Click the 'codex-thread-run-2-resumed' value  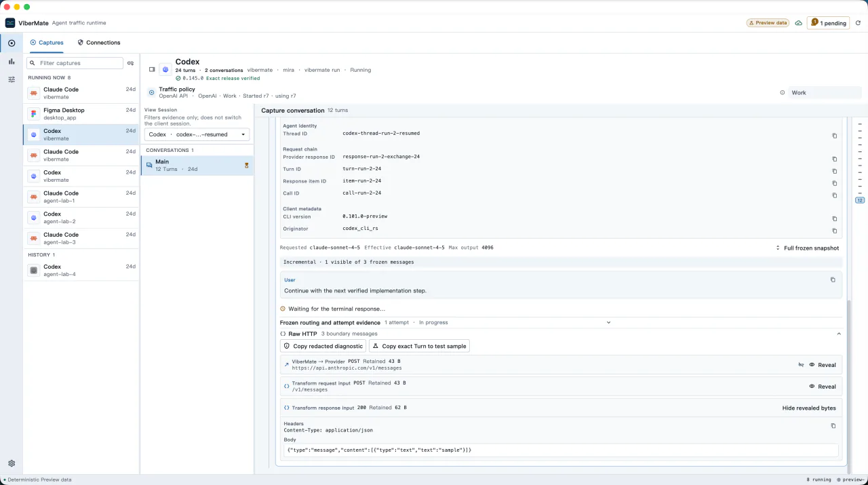[381, 134]
